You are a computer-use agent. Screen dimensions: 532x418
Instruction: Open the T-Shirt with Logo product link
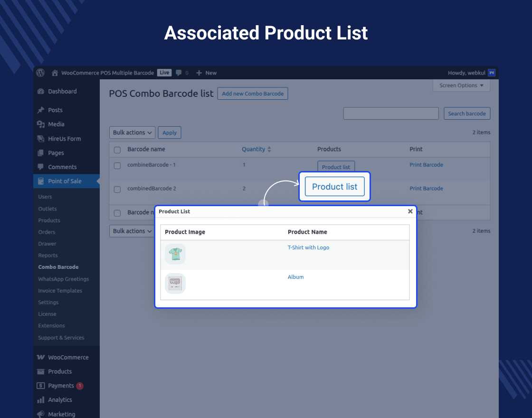click(x=308, y=247)
